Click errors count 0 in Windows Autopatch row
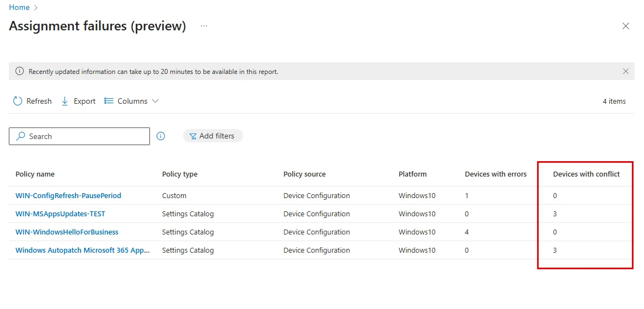644x309 pixels. point(466,250)
